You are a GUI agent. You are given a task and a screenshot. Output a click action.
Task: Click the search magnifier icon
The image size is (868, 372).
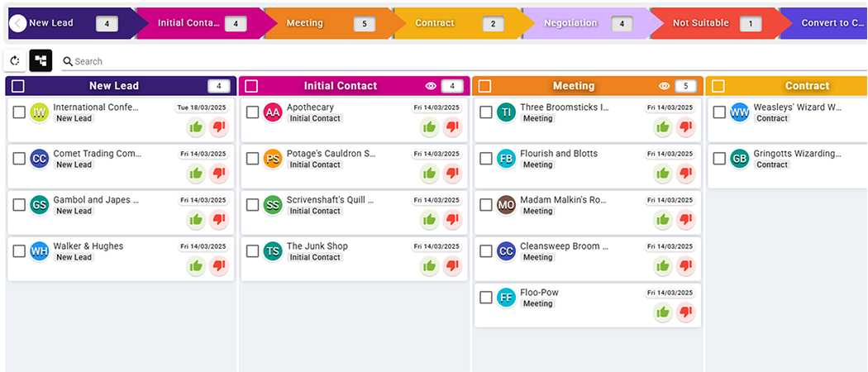click(x=68, y=61)
